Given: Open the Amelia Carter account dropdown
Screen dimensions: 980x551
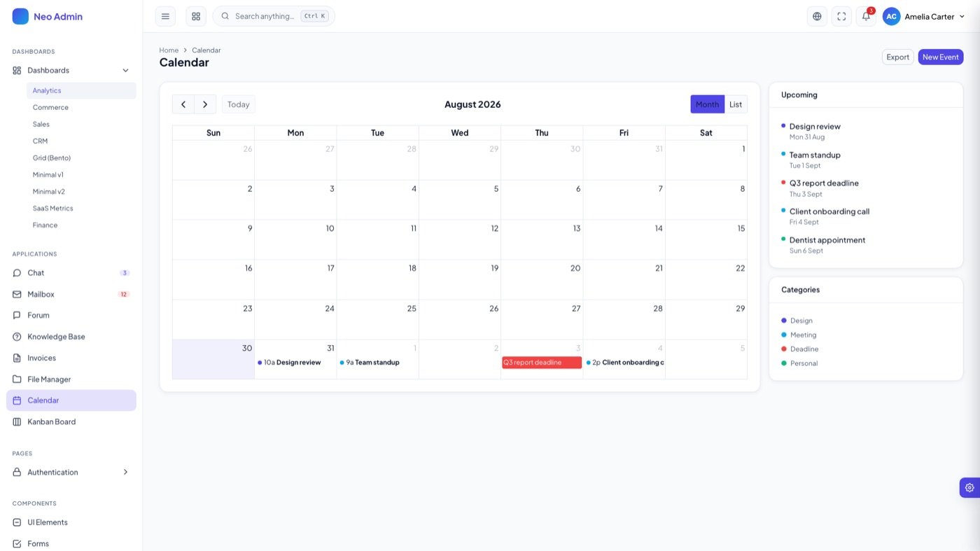Looking at the screenshot, I should point(924,16).
